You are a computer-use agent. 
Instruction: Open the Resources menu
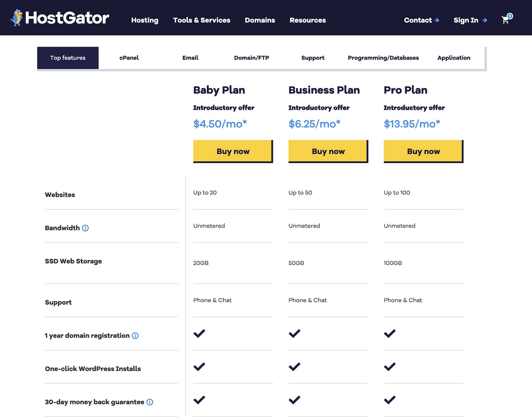(308, 20)
